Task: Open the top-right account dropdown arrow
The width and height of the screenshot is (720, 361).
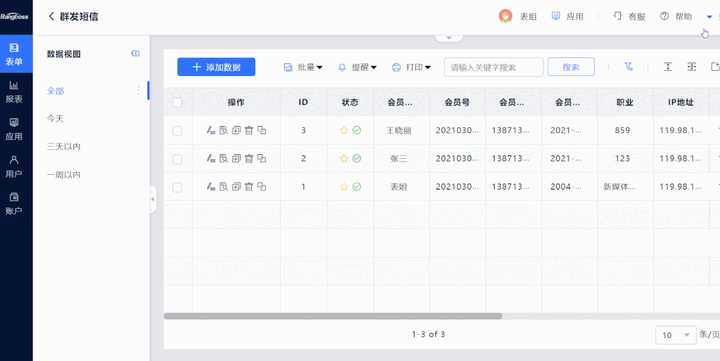Action: pyautogui.click(x=709, y=17)
